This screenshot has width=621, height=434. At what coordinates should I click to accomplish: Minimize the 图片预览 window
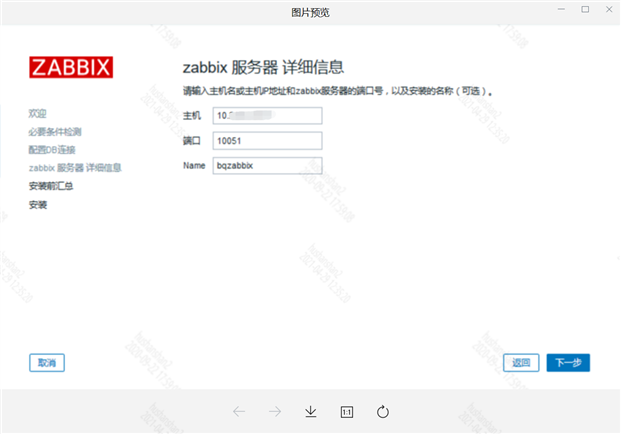[x=561, y=9]
